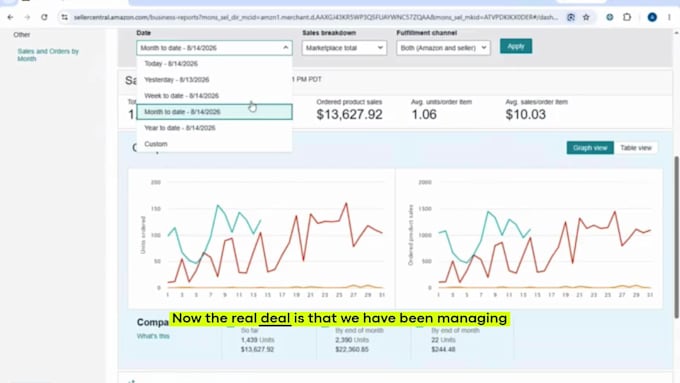Click the What's this link under Compare
The height and width of the screenshot is (383, 680).
[153, 336]
